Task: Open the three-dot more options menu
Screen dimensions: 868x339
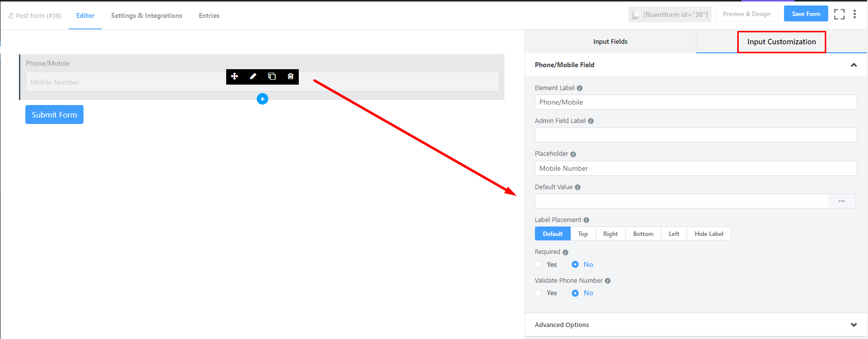Action: (855, 14)
